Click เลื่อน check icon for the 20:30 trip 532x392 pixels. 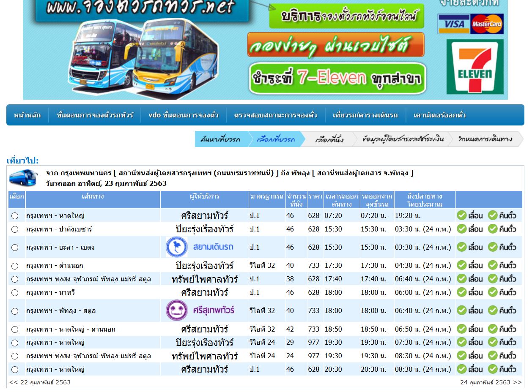point(461,369)
